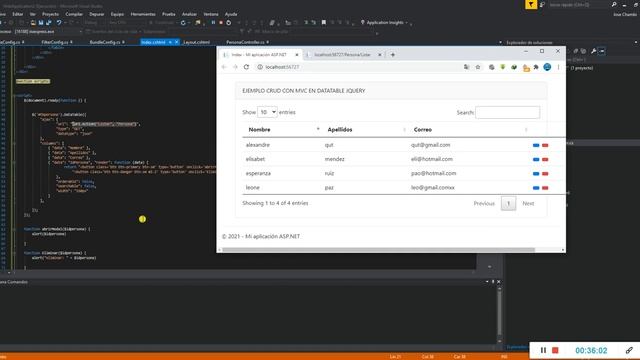This screenshot has height=360, width=640.
Task: Pause debugging in the Visual Studio toolbar
Action: click(213, 22)
